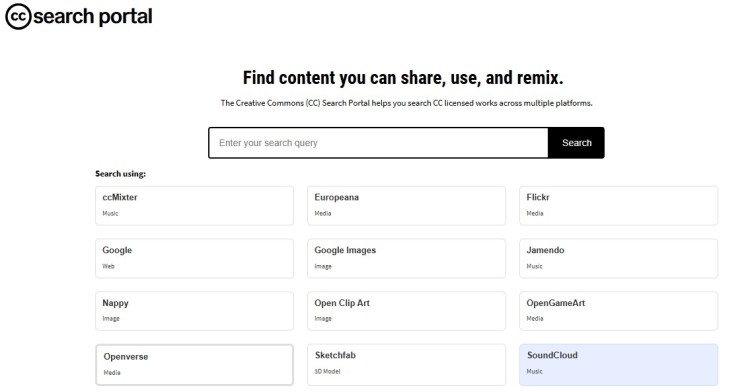This screenshot has height=392, width=750.
Task: Click the 'Search using:' label
Action: click(x=121, y=174)
